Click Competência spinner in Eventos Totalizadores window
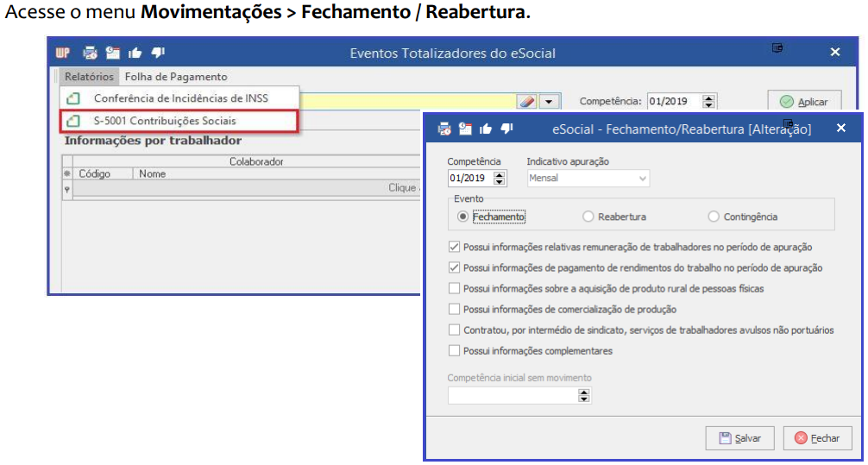 [x=708, y=101]
